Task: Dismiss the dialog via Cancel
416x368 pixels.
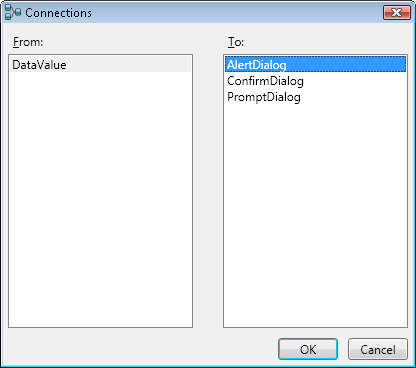Action: pyautogui.click(x=378, y=349)
